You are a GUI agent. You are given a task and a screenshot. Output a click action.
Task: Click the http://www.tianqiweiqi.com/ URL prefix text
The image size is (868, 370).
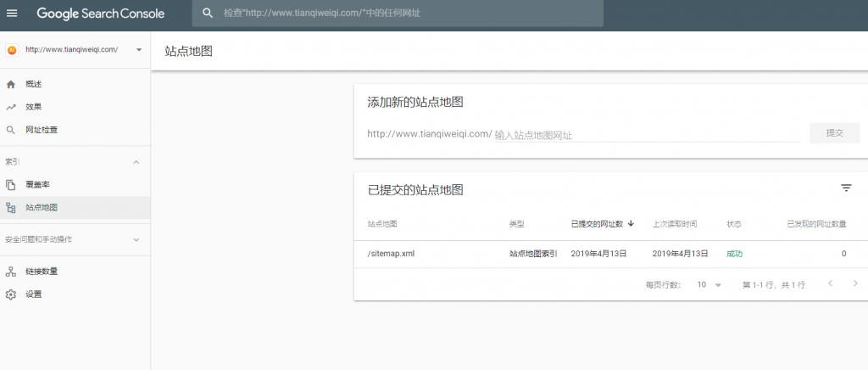pyautogui.click(x=430, y=134)
